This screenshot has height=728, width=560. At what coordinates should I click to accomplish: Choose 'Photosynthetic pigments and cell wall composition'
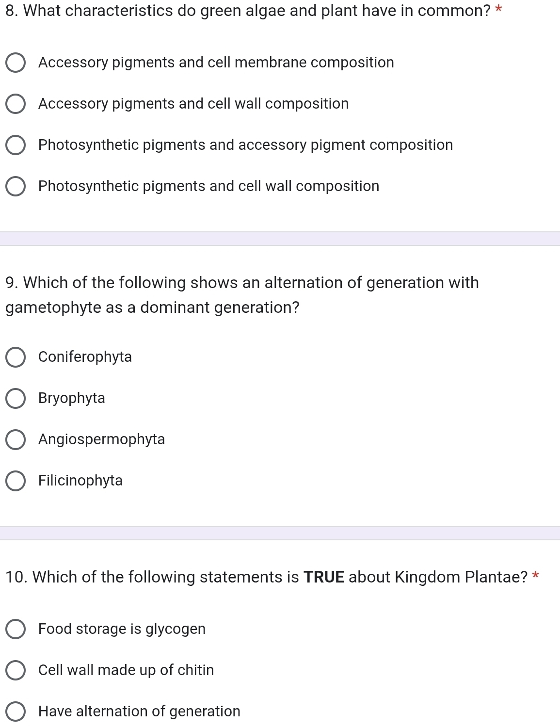(x=16, y=187)
